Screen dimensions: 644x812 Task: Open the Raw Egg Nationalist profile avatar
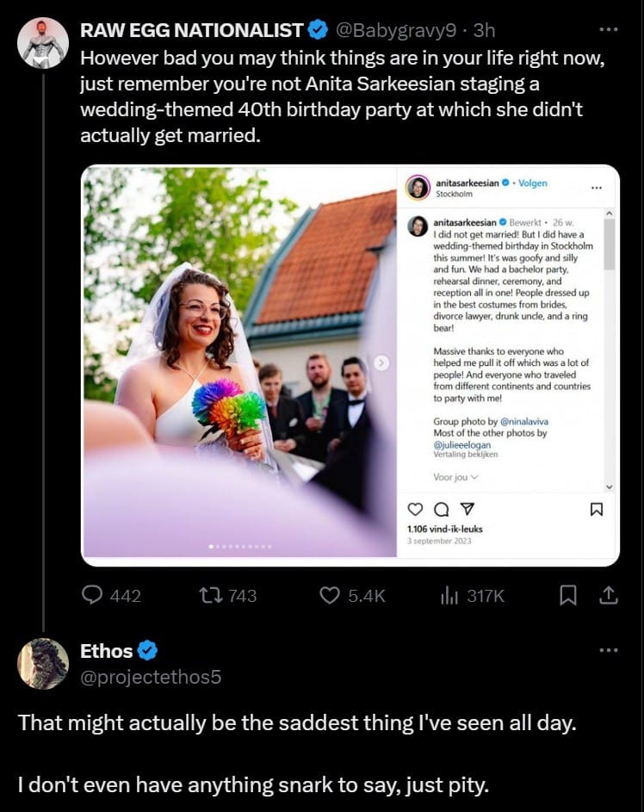(43, 43)
